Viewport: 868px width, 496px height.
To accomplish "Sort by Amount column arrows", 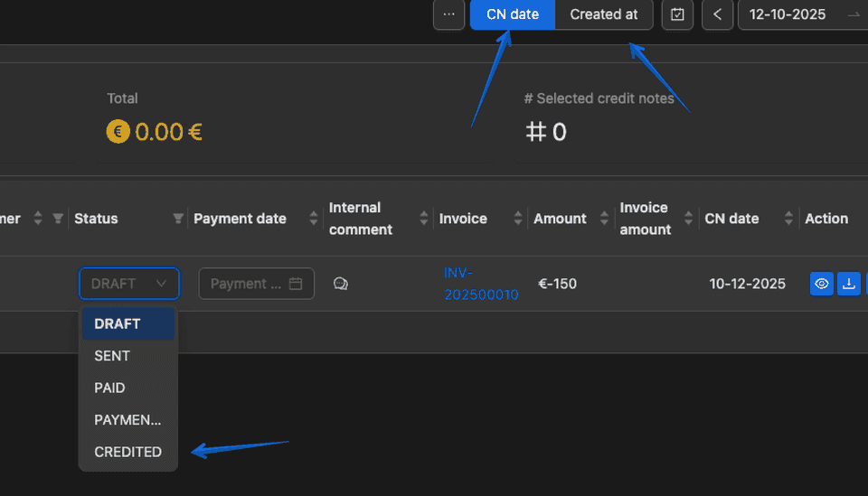I will 605,219.
